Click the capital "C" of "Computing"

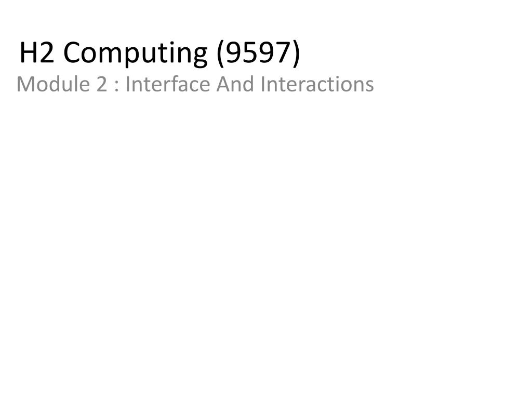pos(72,52)
